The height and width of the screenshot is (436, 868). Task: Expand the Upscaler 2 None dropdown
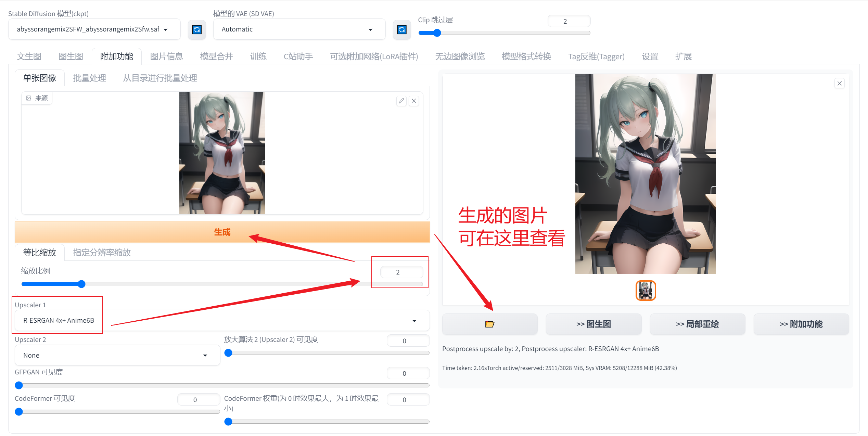(x=117, y=355)
